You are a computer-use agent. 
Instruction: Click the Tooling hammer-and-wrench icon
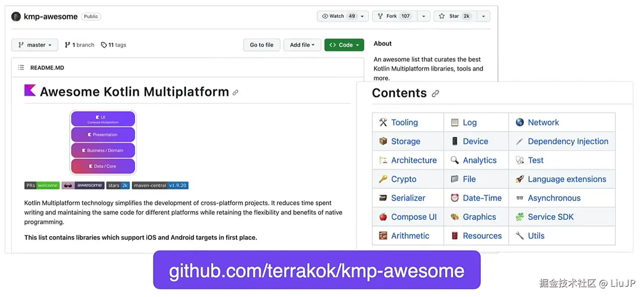click(x=383, y=122)
